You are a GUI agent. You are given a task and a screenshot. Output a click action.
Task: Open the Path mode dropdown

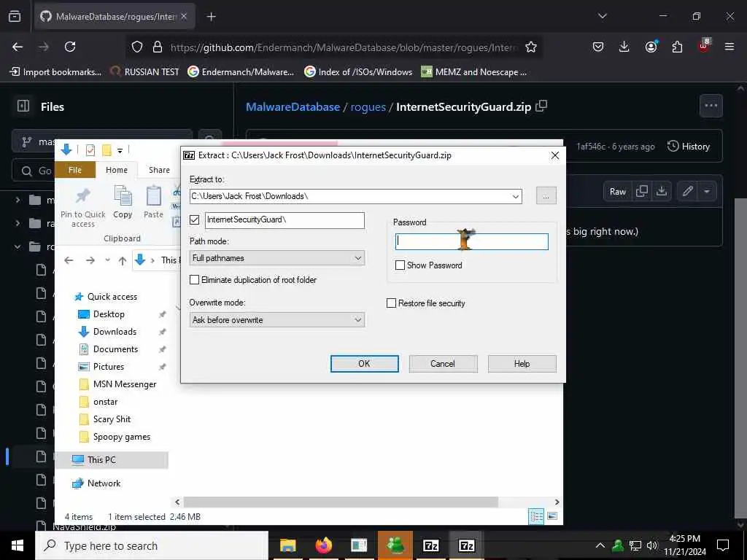click(276, 258)
